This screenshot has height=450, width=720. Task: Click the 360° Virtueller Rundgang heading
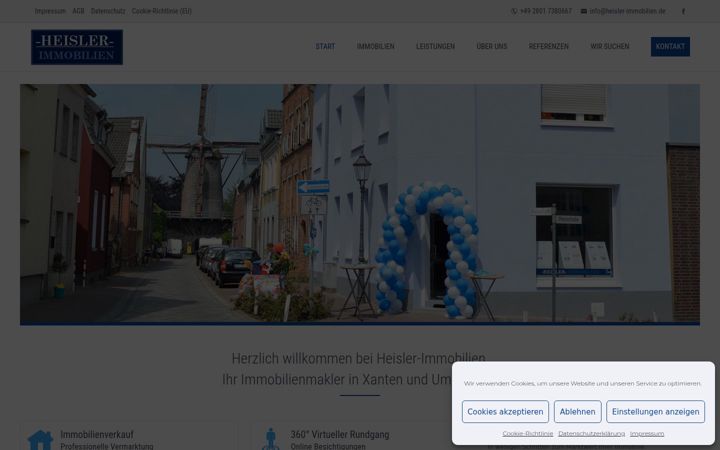coord(340,434)
